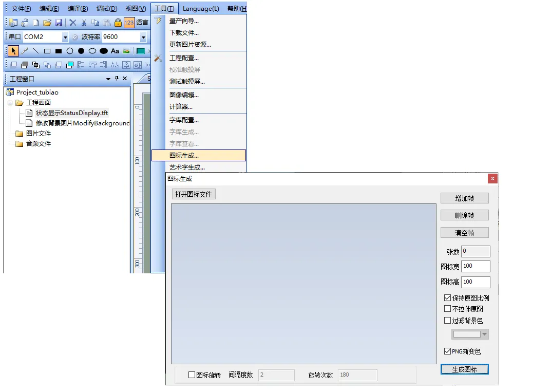Enable the 图标旋转 checkbox
The width and height of the screenshot is (551, 392).
(192, 375)
